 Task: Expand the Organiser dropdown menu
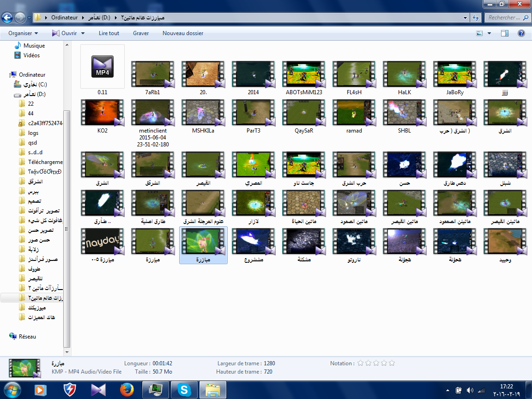(x=23, y=33)
